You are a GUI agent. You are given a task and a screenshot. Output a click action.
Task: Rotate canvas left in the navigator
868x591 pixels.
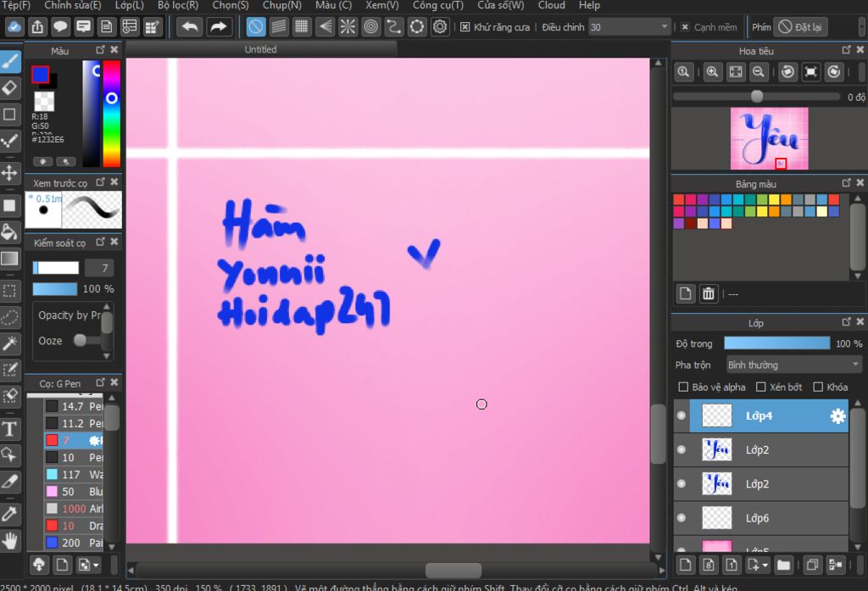click(787, 72)
